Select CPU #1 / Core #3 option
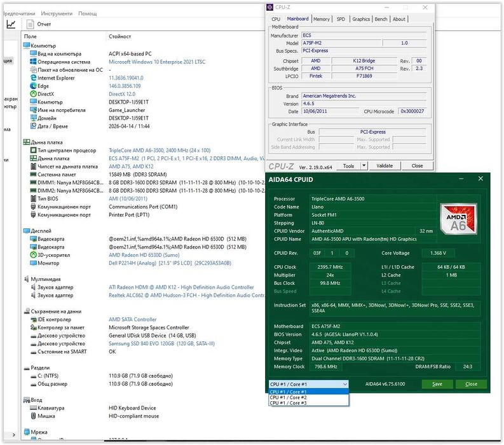This screenshot has width=504, height=445. coord(309,403)
